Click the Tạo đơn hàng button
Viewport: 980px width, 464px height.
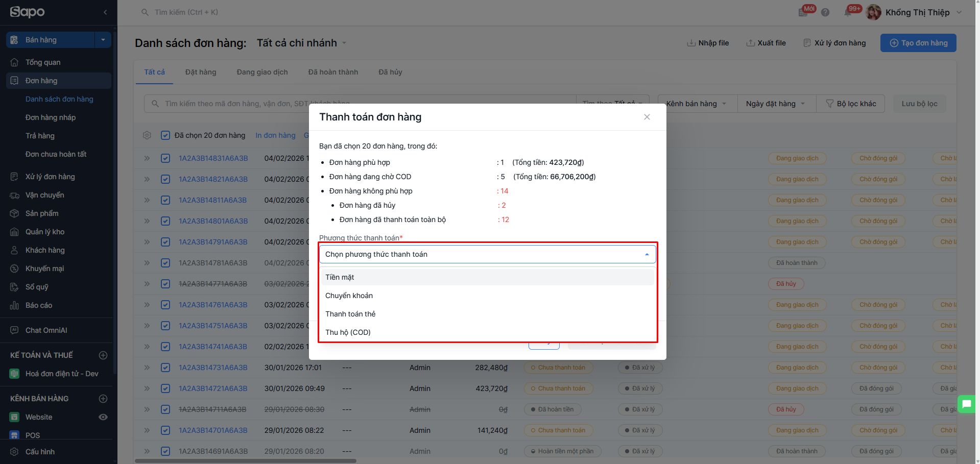(x=918, y=43)
